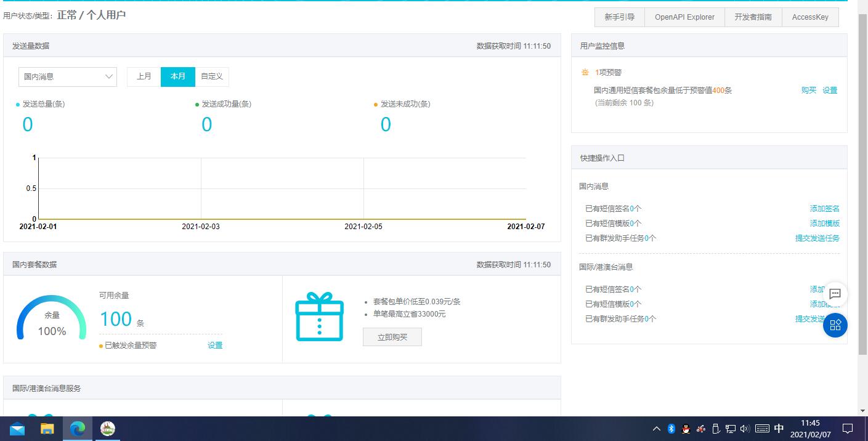This screenshot has height=441, width=868.
Task: Click the blue grid shortcut floating button
Action: point(835,325)
